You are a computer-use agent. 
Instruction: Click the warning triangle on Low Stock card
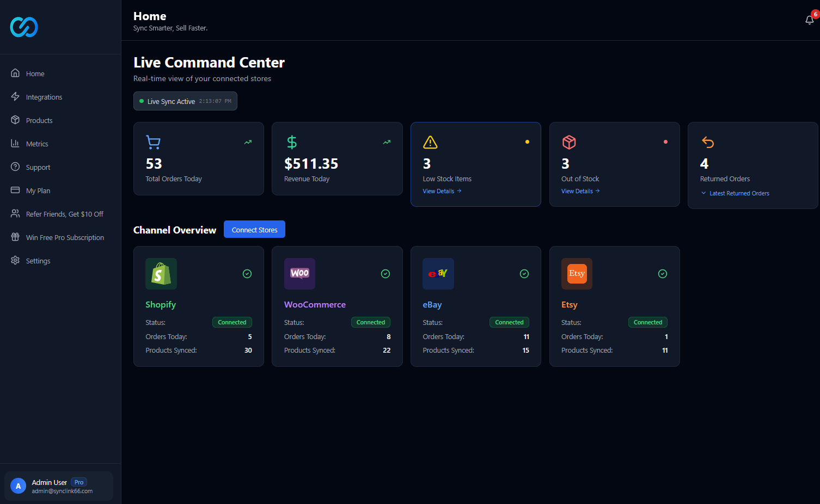[430, 142]
